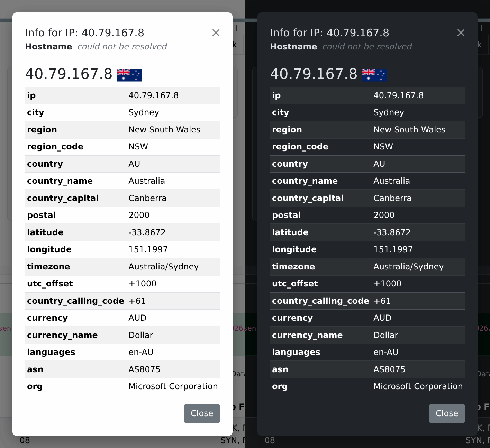
Task: Click 'New South Wales' in dark table
Action: pyautogui.click(x=409, y=130)
